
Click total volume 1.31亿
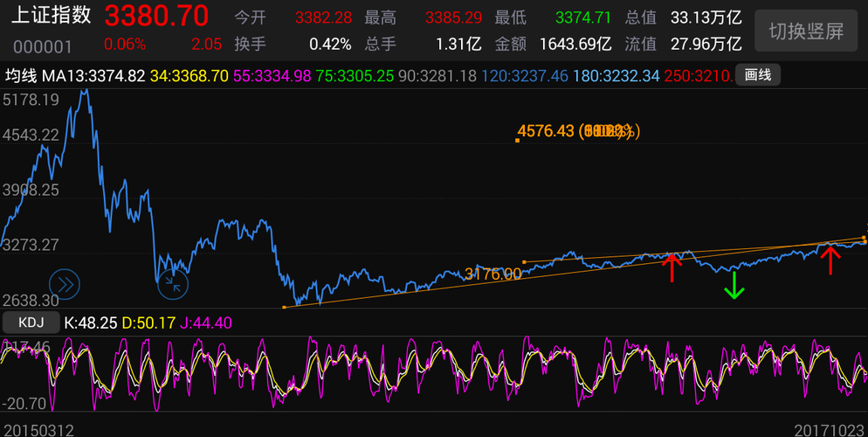(x=458, y=44)
